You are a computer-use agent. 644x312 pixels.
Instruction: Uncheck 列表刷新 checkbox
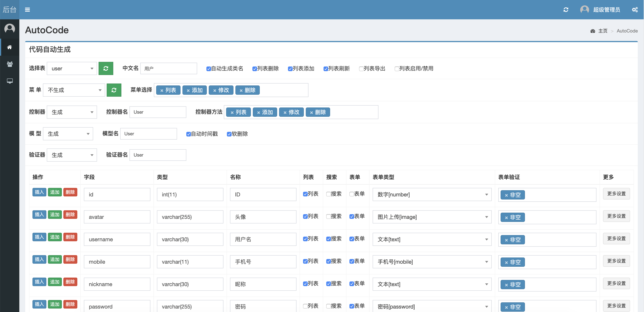point(325,69)
